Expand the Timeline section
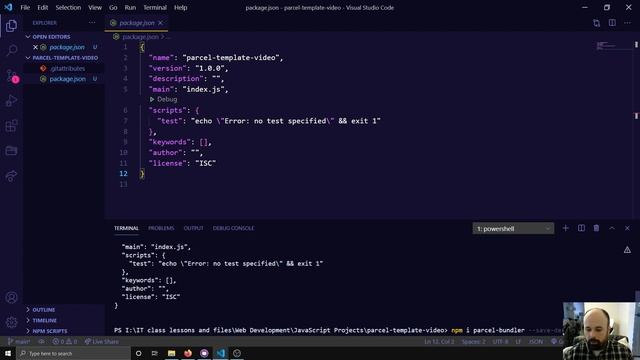 44,320
